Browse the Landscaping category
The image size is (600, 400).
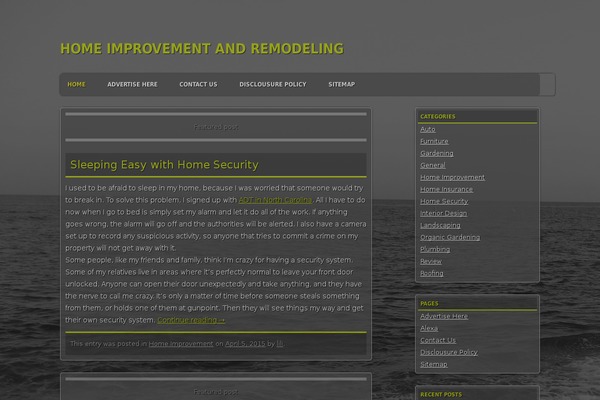pos(440,225)
